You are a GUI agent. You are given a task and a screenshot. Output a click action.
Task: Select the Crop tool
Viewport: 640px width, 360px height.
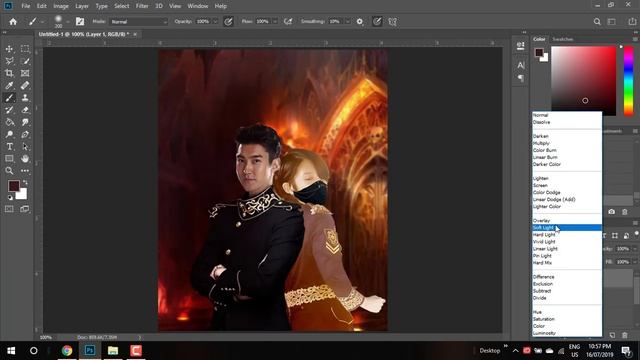click(x=9, y=73)
